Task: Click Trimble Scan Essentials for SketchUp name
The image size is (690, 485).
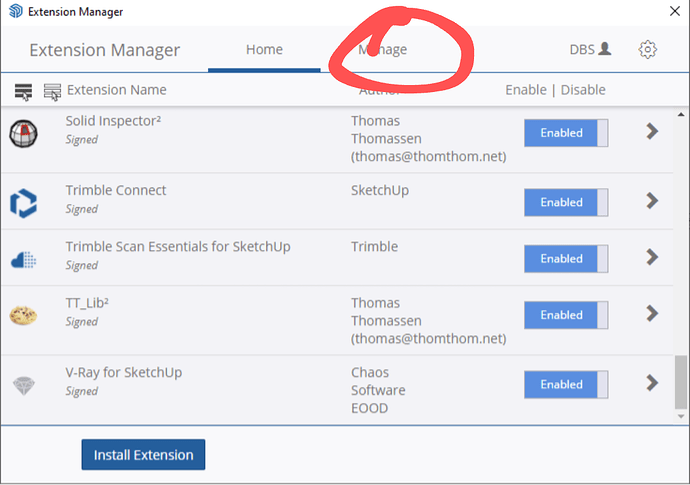Action: tap(178, 246)
